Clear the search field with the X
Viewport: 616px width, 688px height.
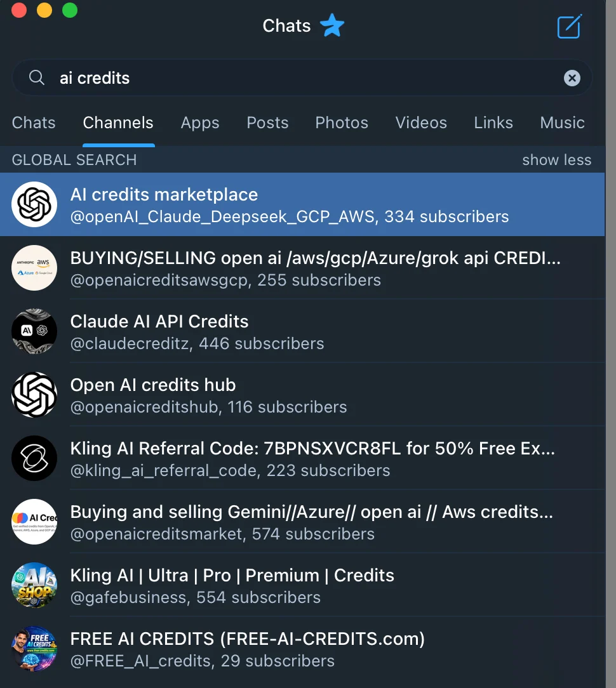pyautogui.click(x=572, y=78)
